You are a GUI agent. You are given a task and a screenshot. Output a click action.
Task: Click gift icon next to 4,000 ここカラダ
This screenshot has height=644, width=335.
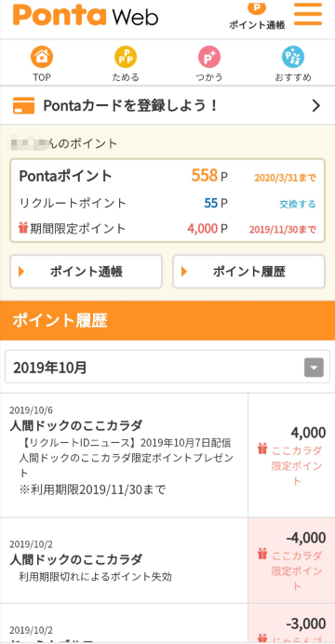pyautogui.click(x=262, y=449)
